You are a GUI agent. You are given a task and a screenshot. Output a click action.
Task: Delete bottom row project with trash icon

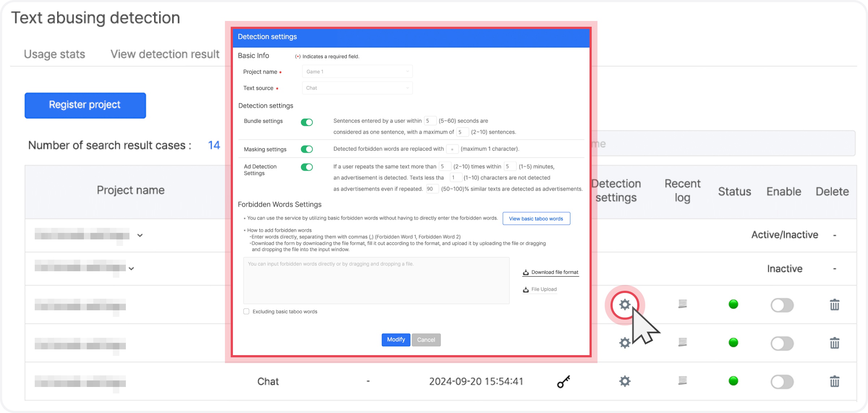pos(834,381)
